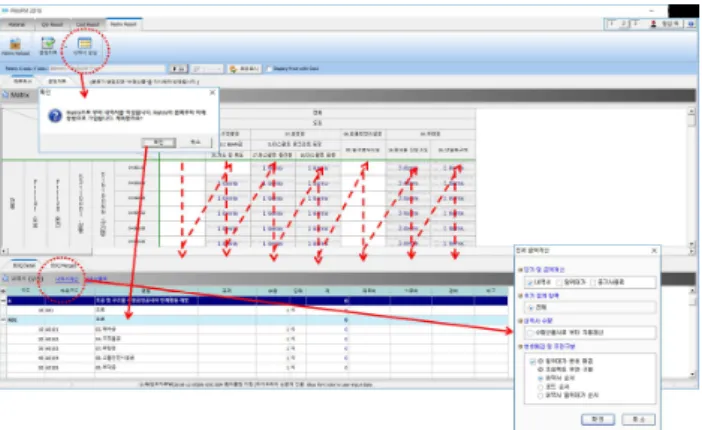Collapse the fourth section header in the totals dialog
702x430 pixels.
pos(520,346)
